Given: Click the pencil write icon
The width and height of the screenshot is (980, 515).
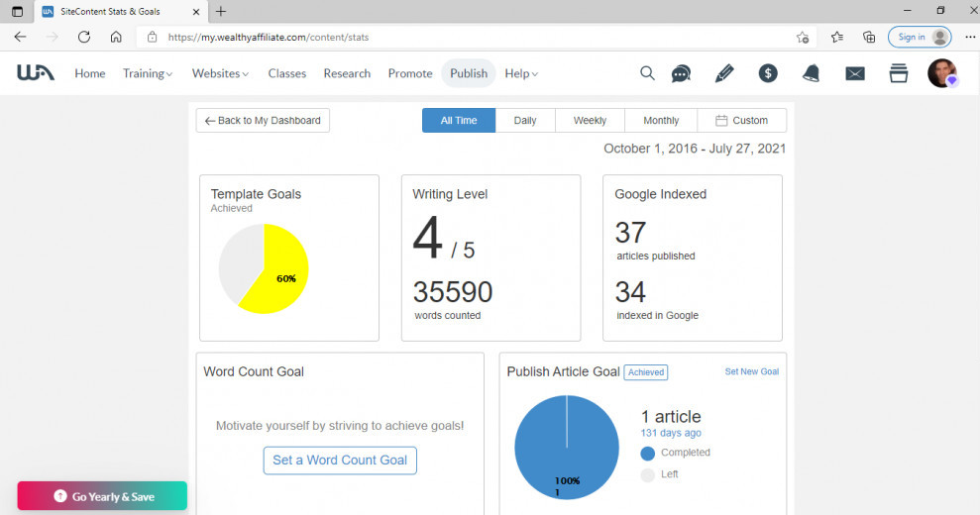Looking at the screenshot, I should coord(724,73).
